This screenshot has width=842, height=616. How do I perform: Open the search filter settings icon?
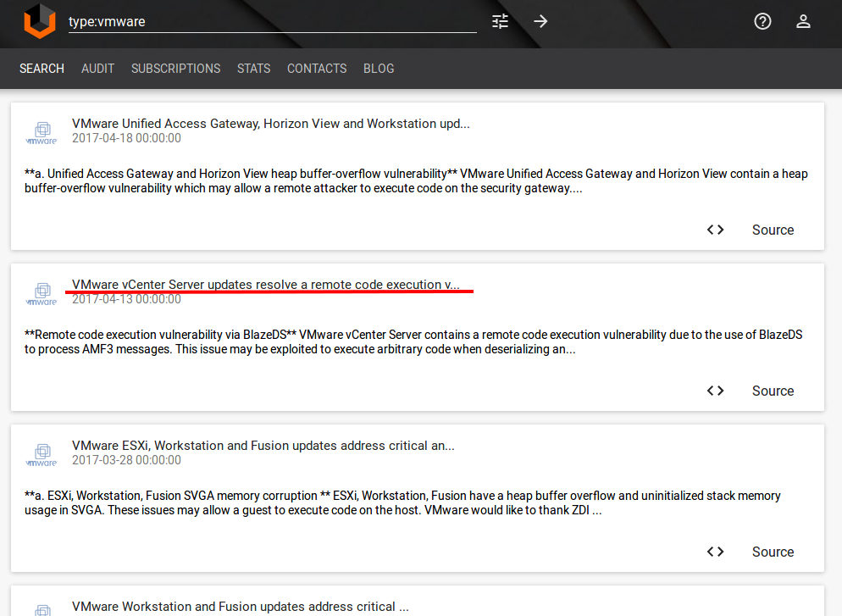click(x=500, y=21)
